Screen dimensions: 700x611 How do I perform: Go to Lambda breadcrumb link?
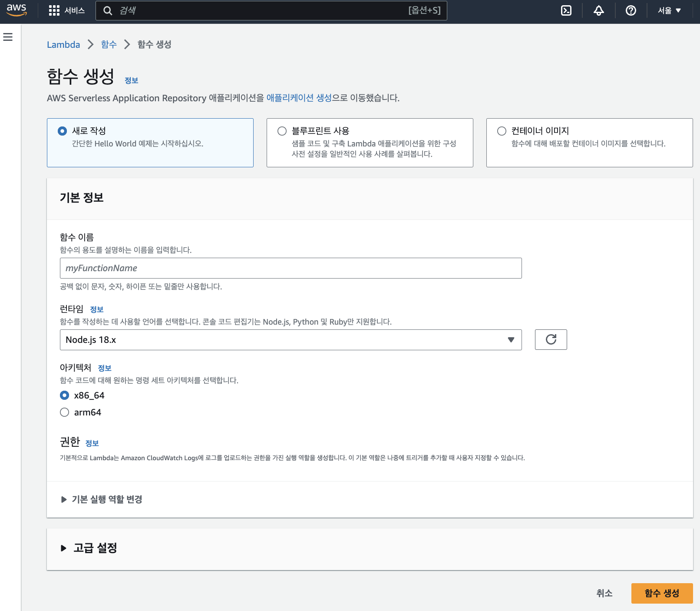(x=63, y=44)
